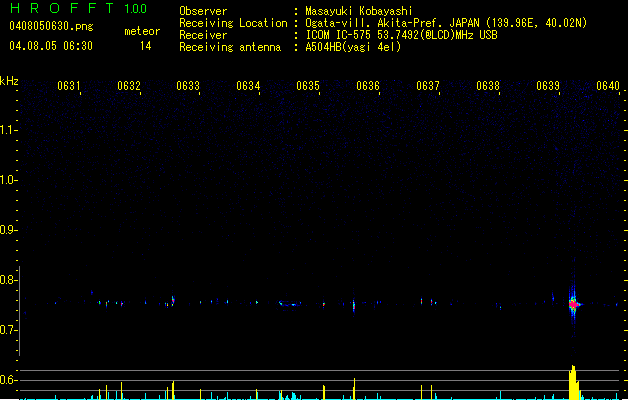Click the 0.9 kHz axis label
This screenshot has width=629, height=400.
tap(8, 230)
